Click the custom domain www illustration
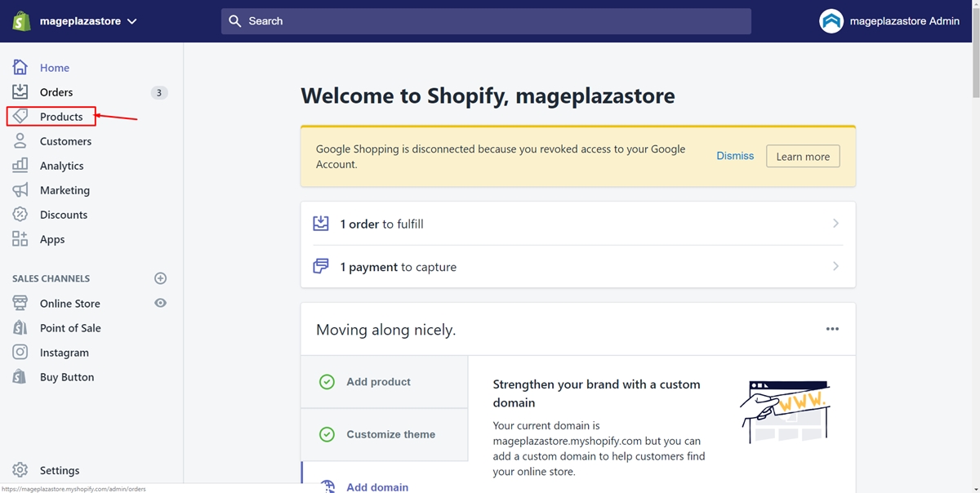Viewport: 980px width, 493px height. [786, 412]
